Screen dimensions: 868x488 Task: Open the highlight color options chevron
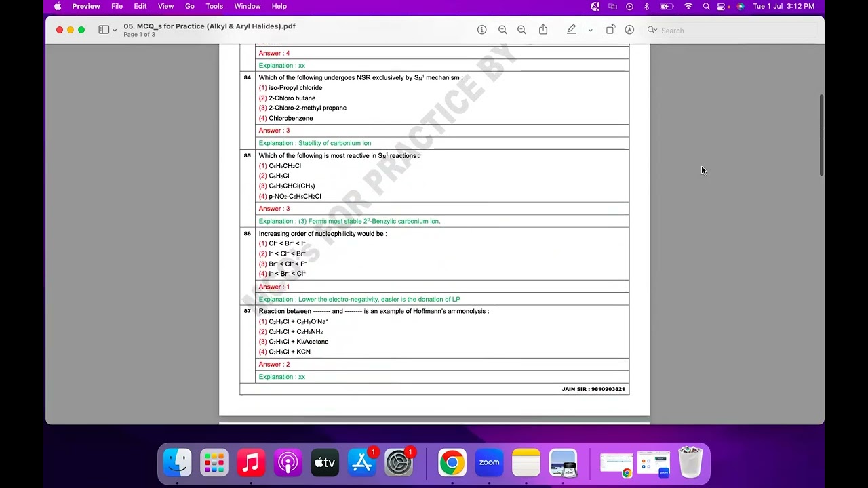[590, 30]
